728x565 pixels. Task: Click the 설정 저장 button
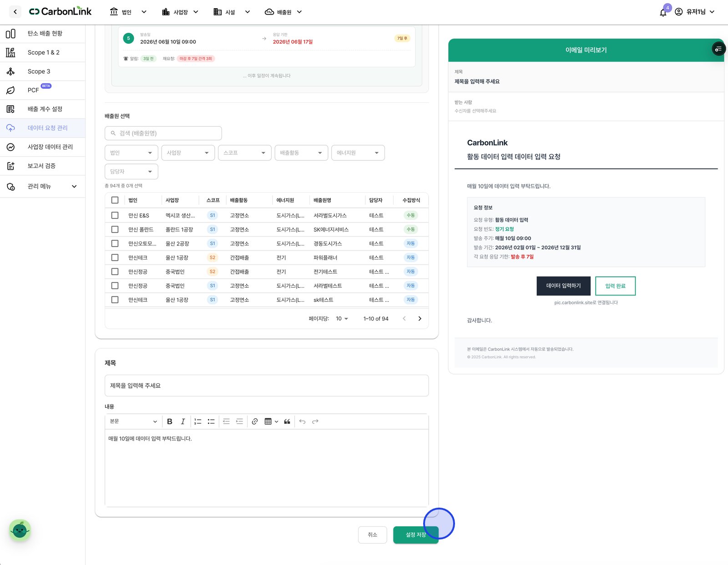[x=416, y=535]
